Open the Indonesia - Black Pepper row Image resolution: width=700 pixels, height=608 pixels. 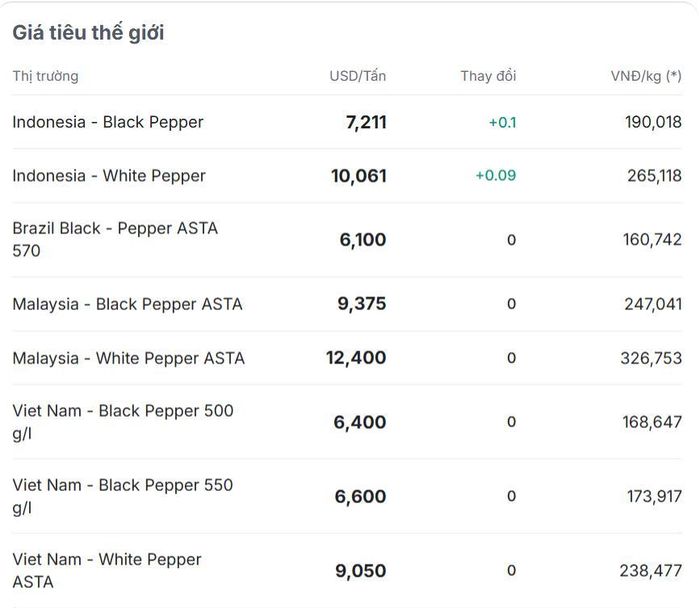click(347, 122)
